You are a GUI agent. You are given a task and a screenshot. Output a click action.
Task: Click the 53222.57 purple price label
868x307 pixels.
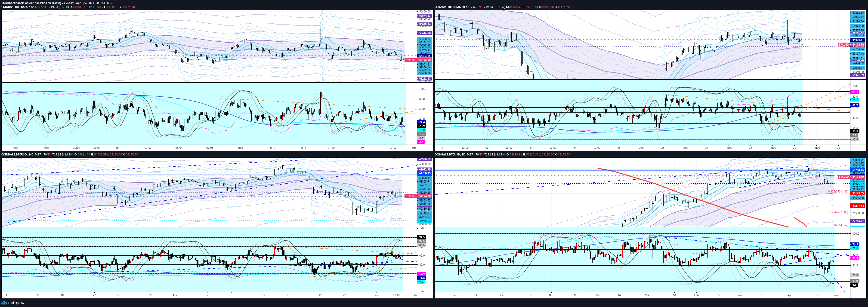(x=425, y=78)
